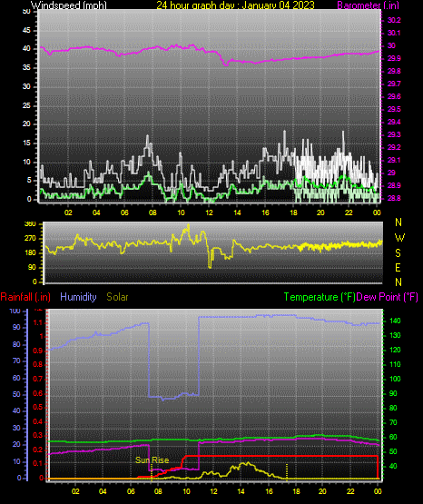Click the solar curve peak near hour 14
Viewport: 423px width, 504px height.
pos(247,463)
